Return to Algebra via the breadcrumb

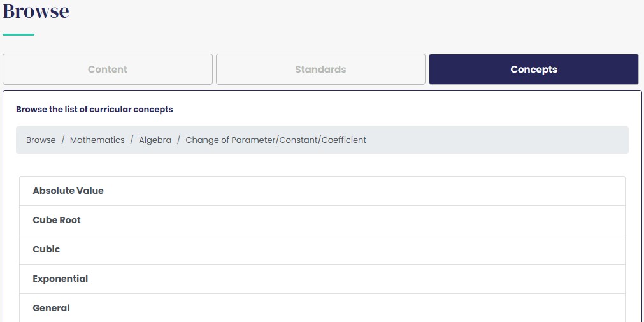(x=155, y=140)
